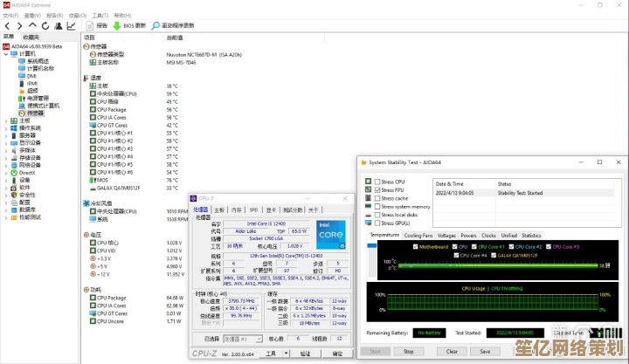Open the 工具(T) menu
The width and height of the screenshot is (629, 364).
click(x=100, y=15)
